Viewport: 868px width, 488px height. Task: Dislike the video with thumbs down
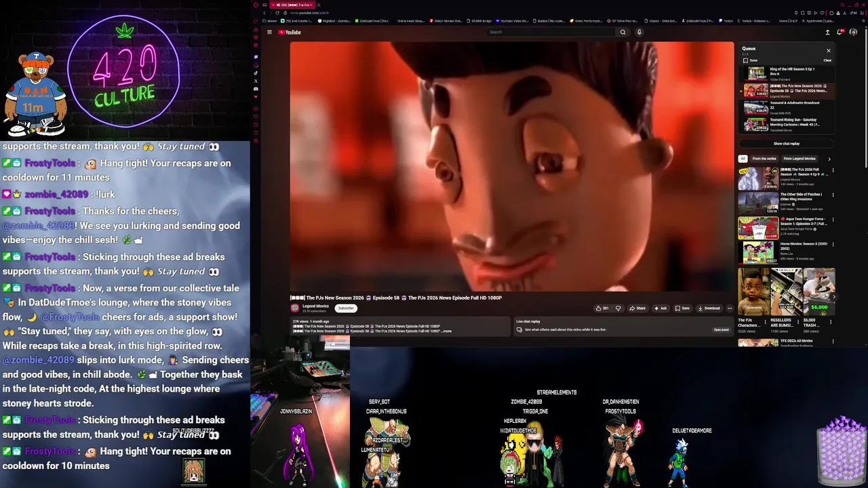click(x=618, y=308)
